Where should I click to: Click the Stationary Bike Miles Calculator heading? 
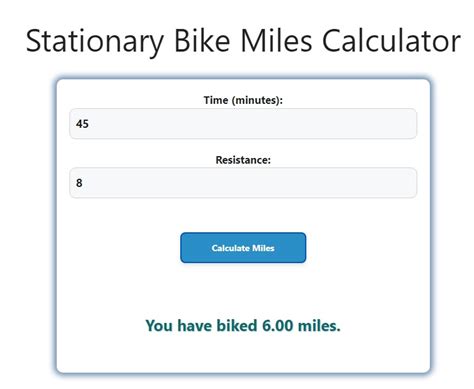[x=243, y=41]
